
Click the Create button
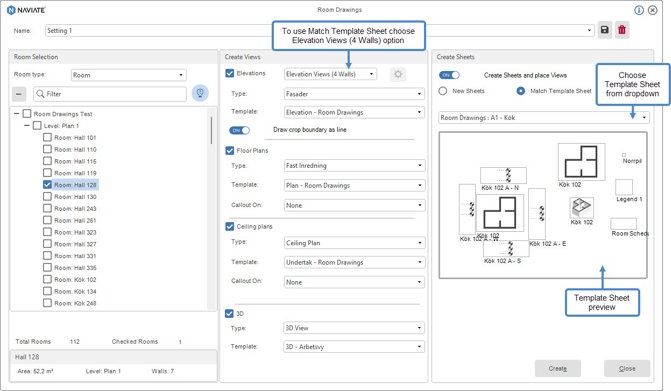(558, 368)
